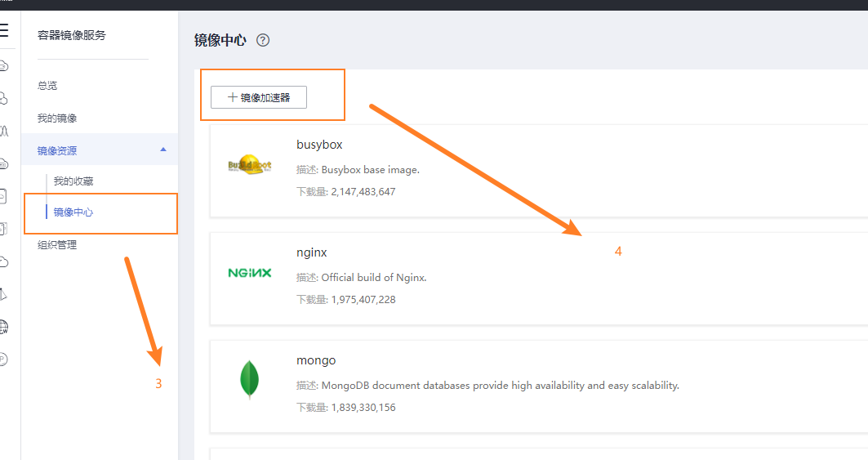This screenshot has height=460, width=868.
Task: Open 我的收藏 submenu item
Action: (x=73, y=181)
